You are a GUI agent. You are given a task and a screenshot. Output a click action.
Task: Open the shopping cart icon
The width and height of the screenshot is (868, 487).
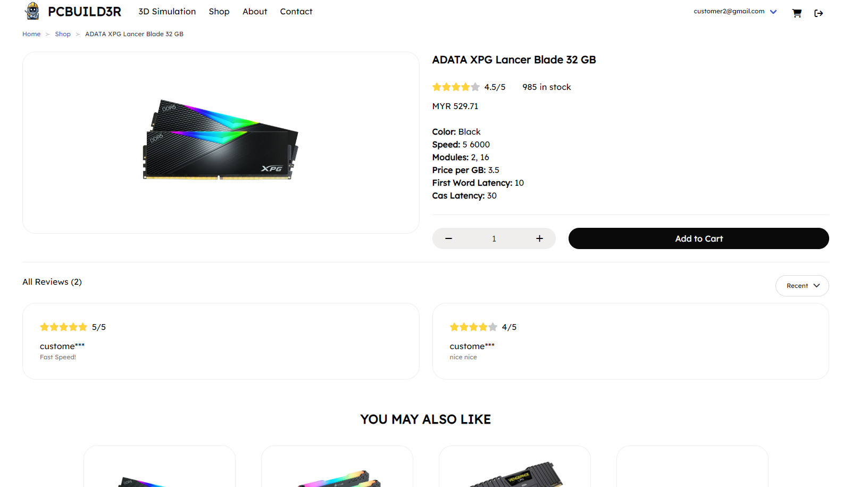797,13
